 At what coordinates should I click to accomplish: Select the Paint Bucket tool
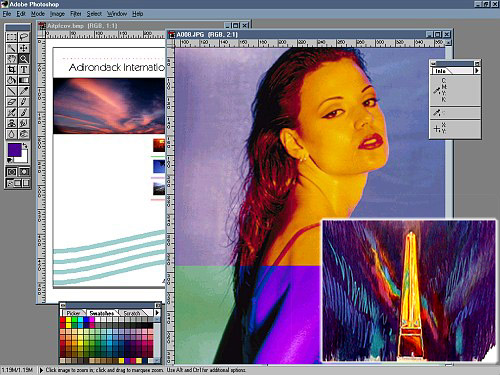(x=12, y=80)
